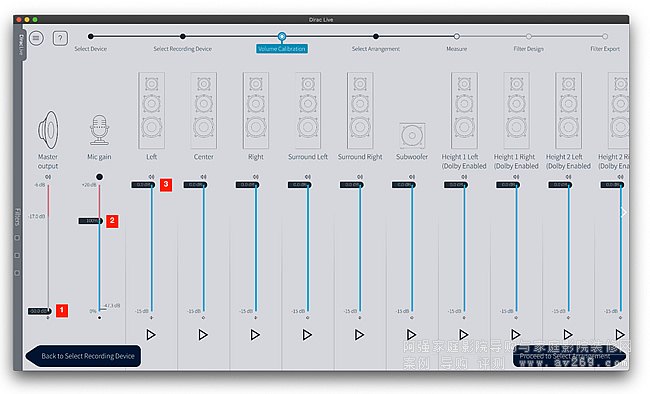Image resolution: width=650 pixels, height=394 pixels.
Task: Mute the Center channel volume icon
Action: coord(204,177)
